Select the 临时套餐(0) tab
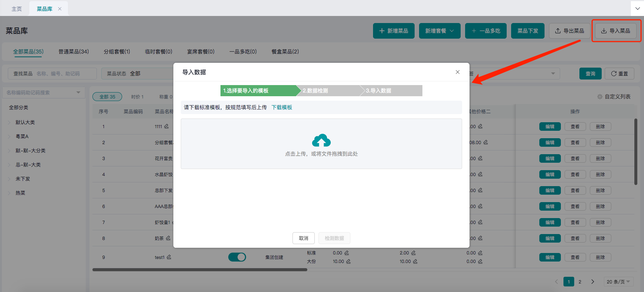Image resolution: width=644 pixels, height=292 pixels. pyautogui.click(x=158, y=52)
